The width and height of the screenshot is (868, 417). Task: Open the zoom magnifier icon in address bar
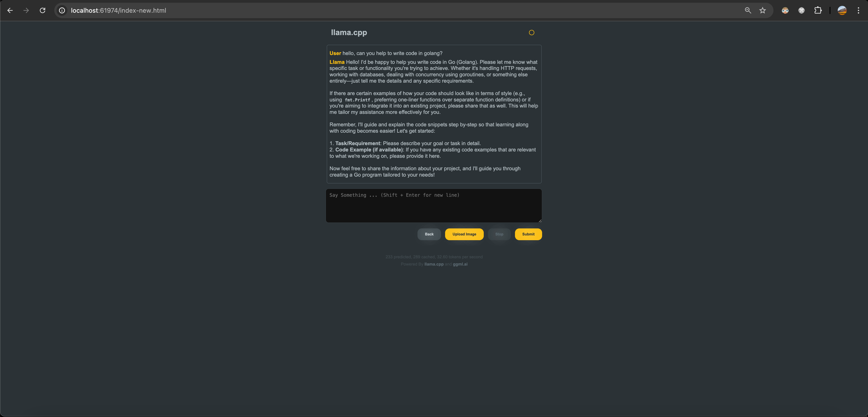pyautogui.click(x=748, y=10)
